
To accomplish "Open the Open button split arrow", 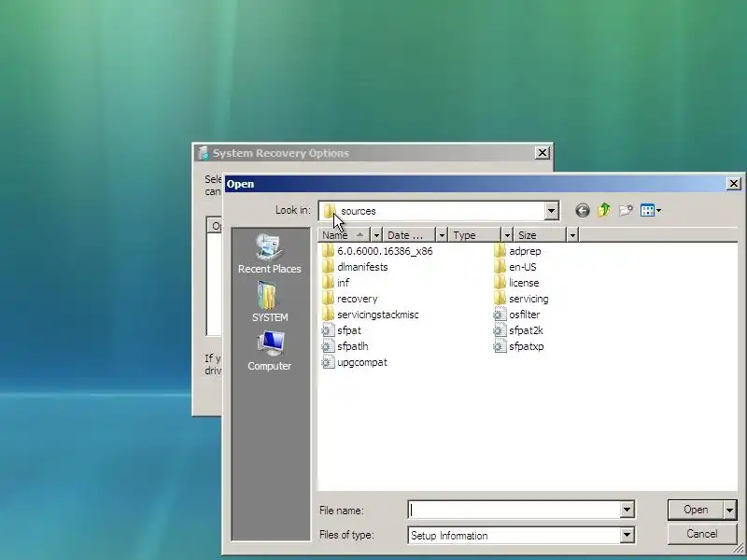I will 730,510.
